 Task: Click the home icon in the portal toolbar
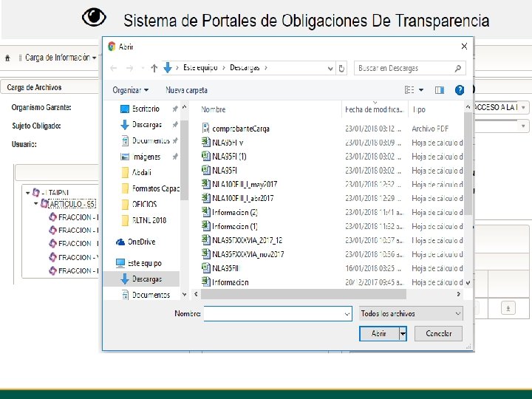(x=7, y=58)
